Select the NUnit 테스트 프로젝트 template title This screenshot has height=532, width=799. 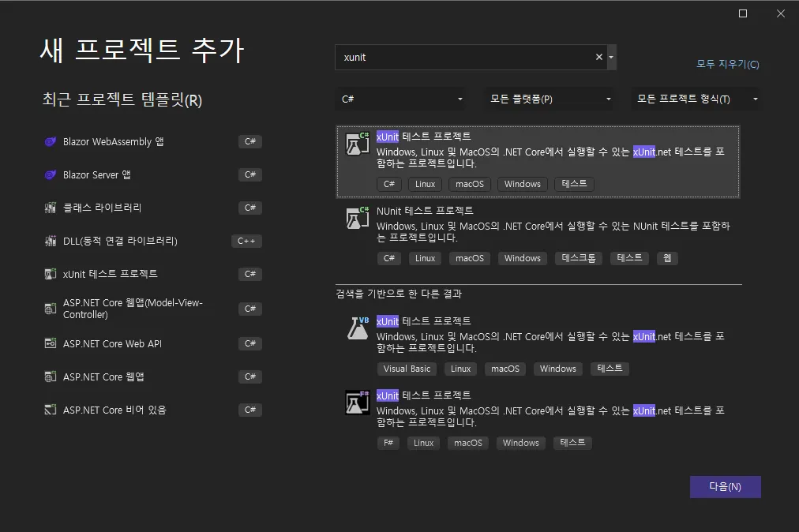(425, 211)
